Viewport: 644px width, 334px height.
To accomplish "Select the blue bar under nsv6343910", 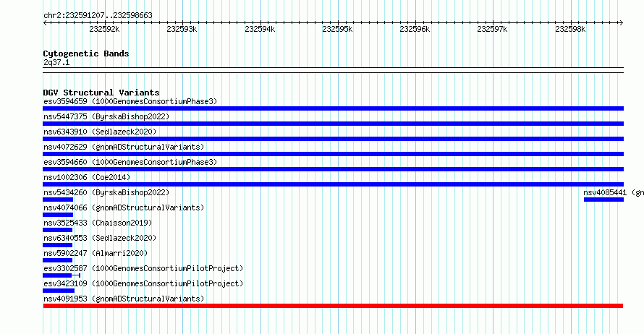I will [333, 139].
